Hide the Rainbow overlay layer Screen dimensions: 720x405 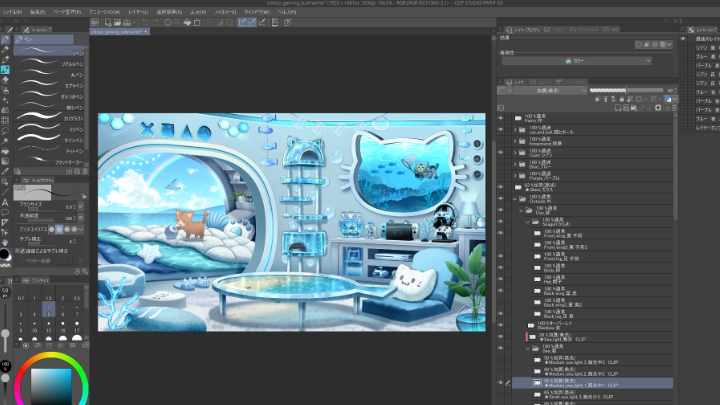pyautogui.click(x=501, y=325)
